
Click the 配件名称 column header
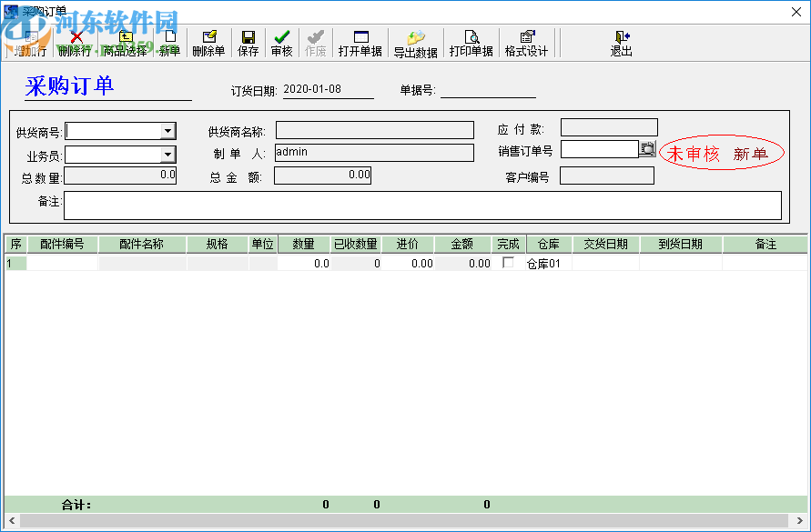tap(142, 244)
